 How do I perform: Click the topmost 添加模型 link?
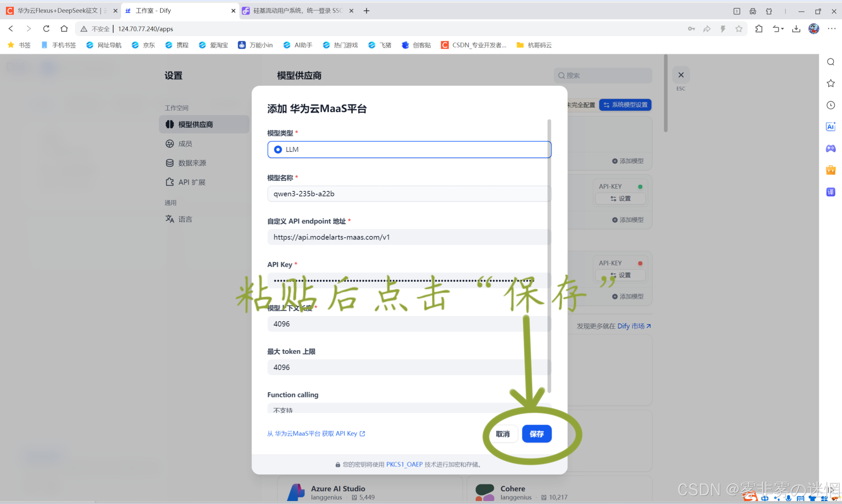click(x=628, y=161)
